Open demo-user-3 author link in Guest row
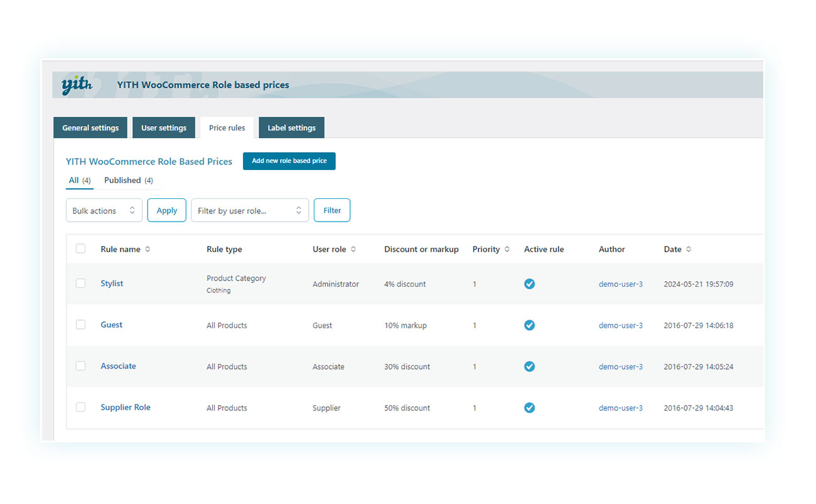The image size is (816, 504). 621,325
